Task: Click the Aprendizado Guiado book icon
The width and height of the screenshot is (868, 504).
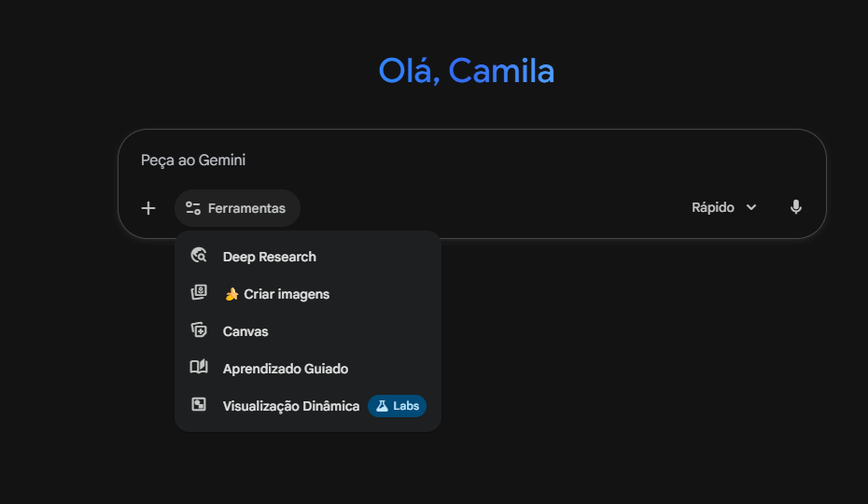Action: tap(198, 368)
